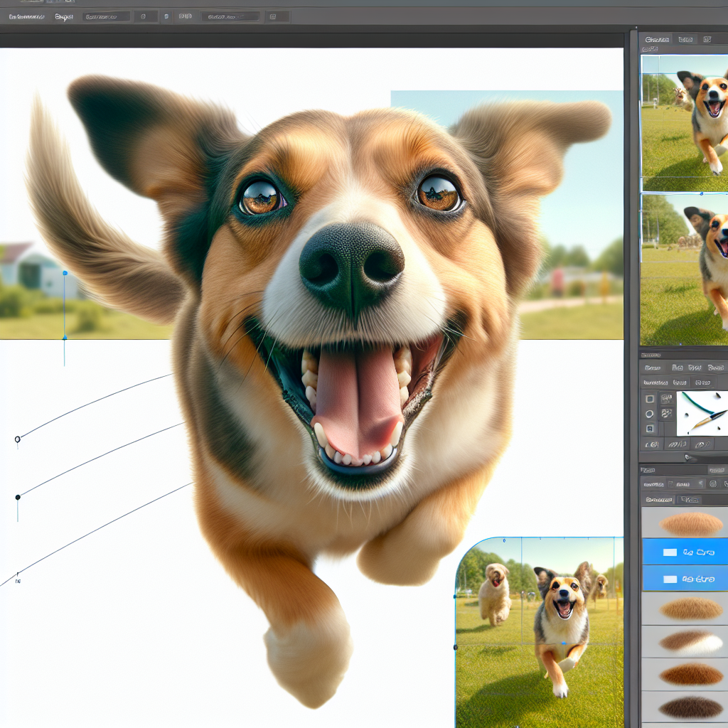Viewport: 728px width, 728px height.
Task: Select the circle shape icon in brush panel
Action: tap(650, 414)
